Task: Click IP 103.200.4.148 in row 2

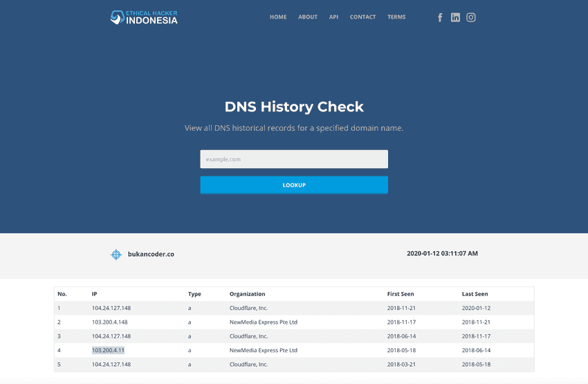Action: coord(111,322)
